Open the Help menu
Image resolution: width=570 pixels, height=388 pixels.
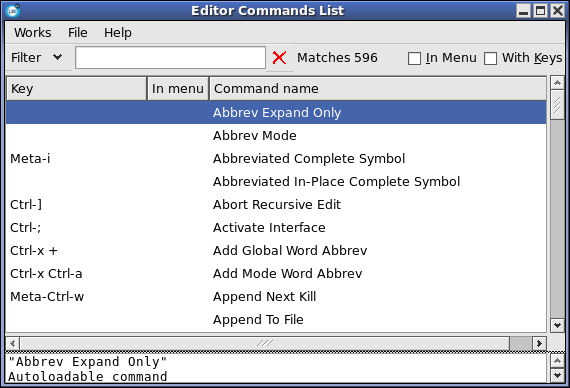point(118,33)
